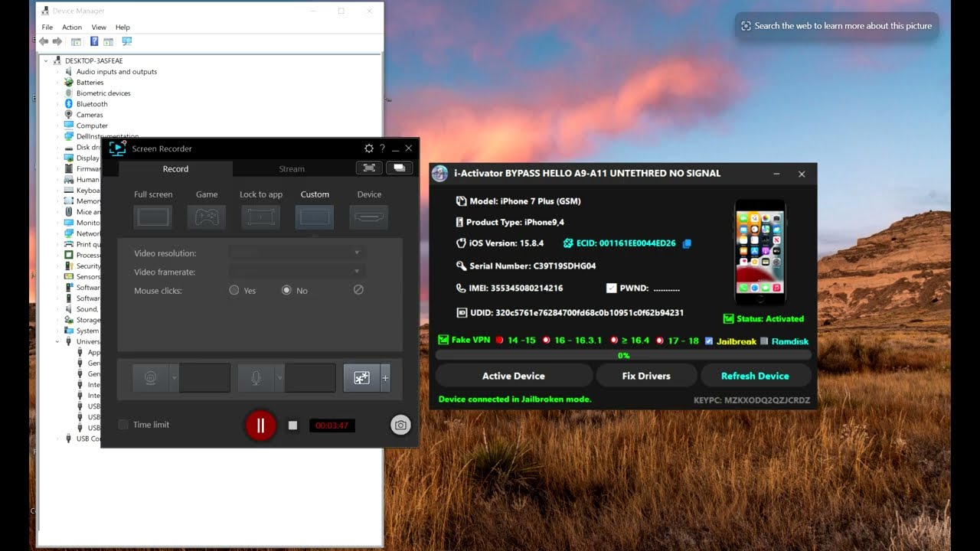Select the ≥ 16.4 iOS radio option
980x551 pixels.
[614, 341]
